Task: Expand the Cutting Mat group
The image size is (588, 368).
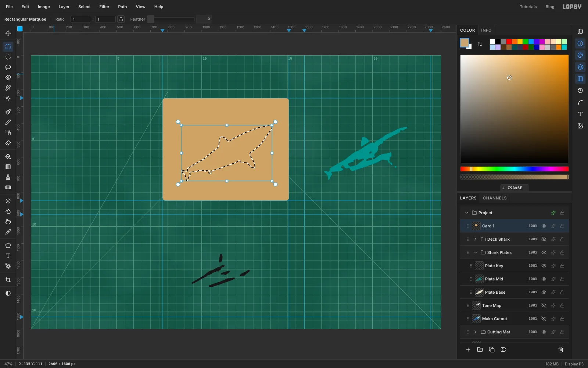Action: click(476, 332)
